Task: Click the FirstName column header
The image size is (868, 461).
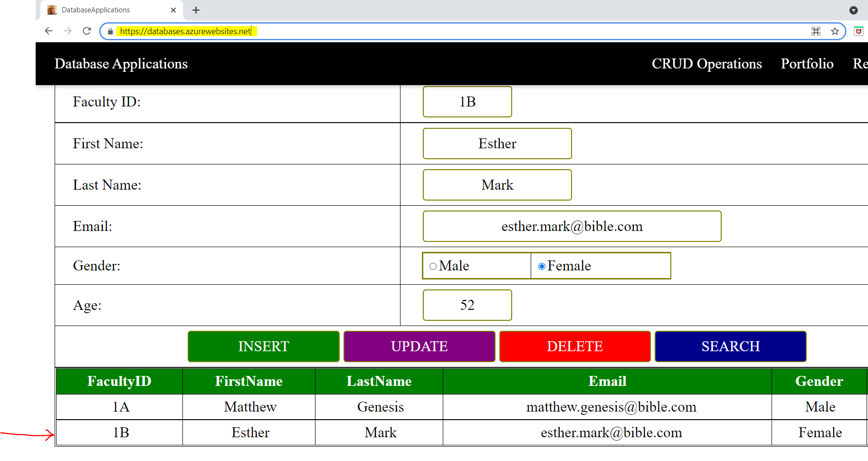Action: coord(249,381)
